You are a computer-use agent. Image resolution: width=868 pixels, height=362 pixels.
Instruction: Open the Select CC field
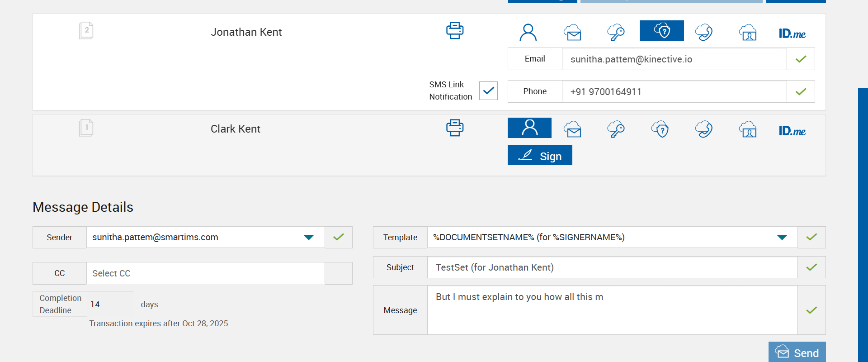[205, 273]
